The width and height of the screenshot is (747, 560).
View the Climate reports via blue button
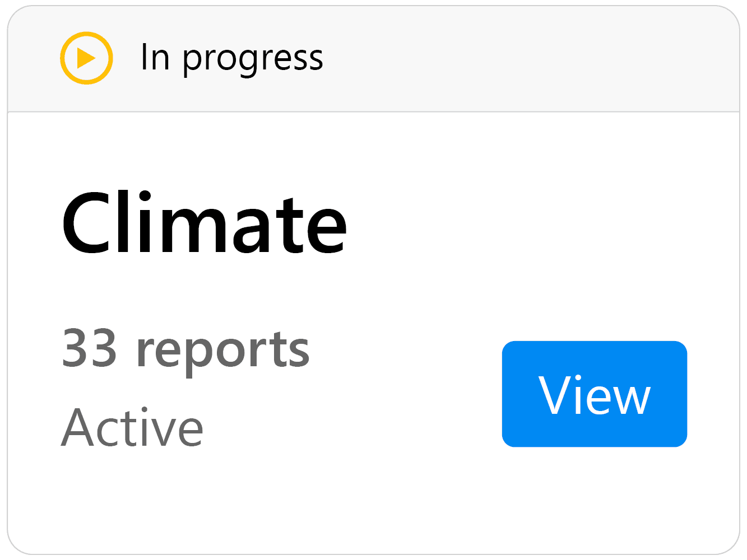(x=595, y=394)
